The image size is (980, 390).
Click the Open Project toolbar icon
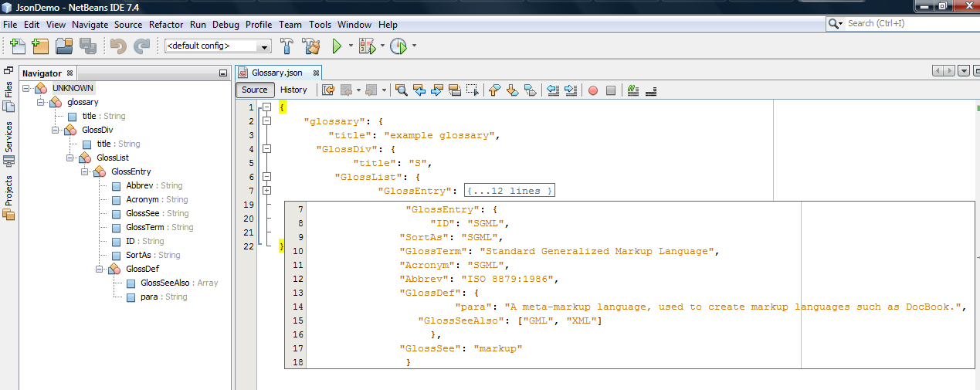tap(63, 46)
